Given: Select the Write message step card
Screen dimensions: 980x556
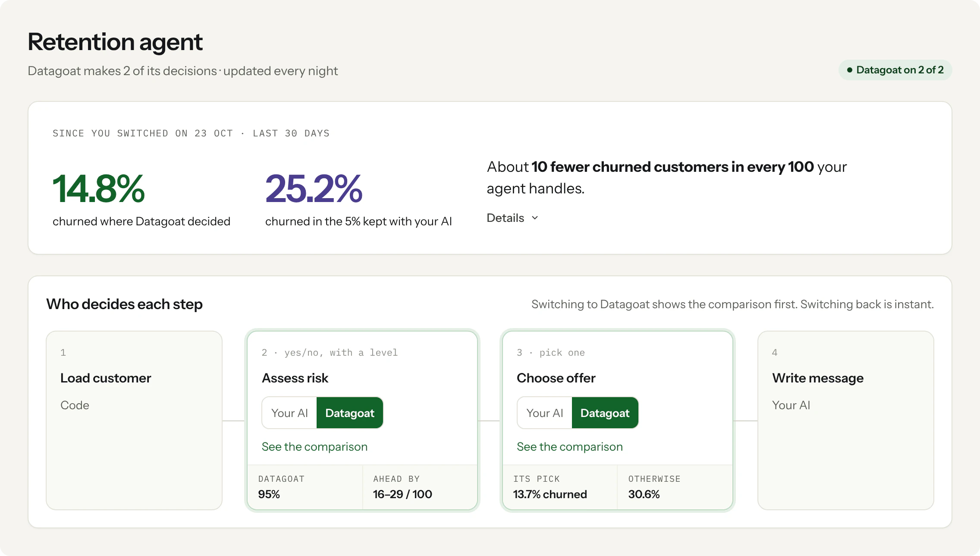Looking at the screenshot, I should [x=846, y=420].
